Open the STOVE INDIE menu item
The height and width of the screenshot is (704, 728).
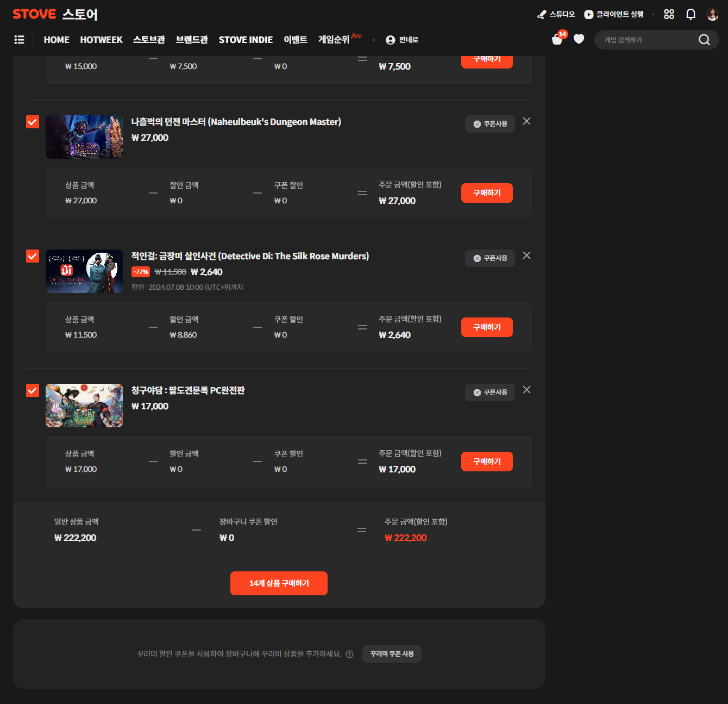(x=246, y=40)
